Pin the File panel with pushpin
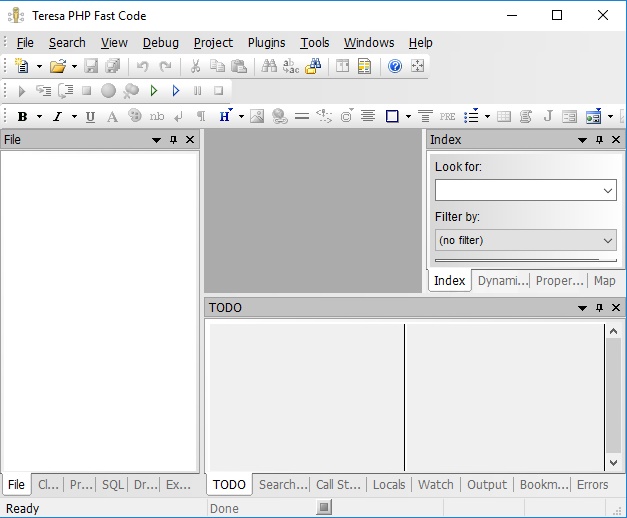627x518 pixels. [173, 140]
